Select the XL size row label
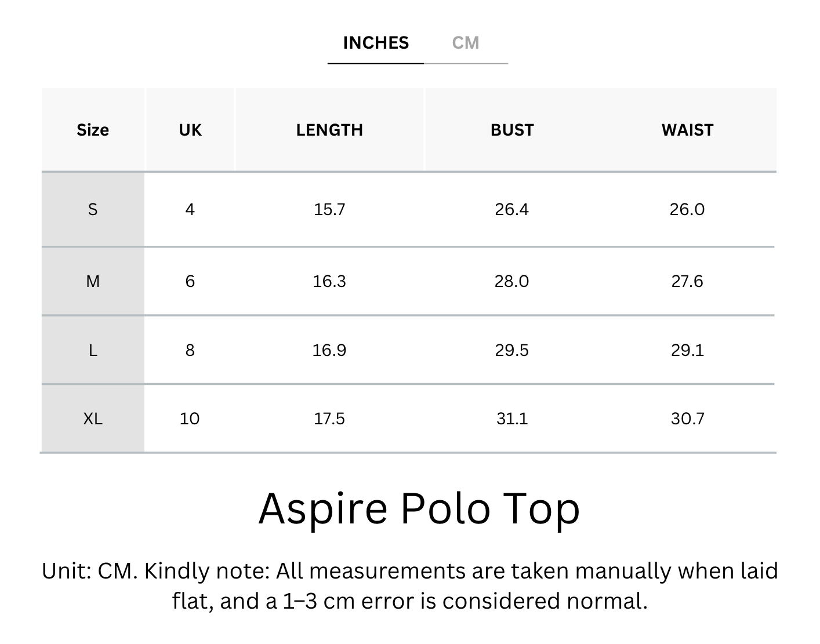The width and height of the screenshot is (820, 644). (93, 419)
